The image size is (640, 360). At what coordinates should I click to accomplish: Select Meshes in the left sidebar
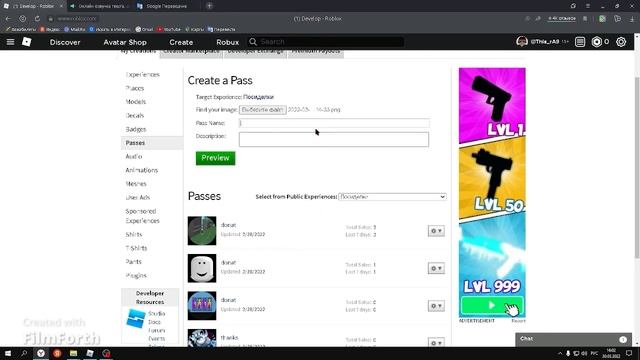pos(136,184)
